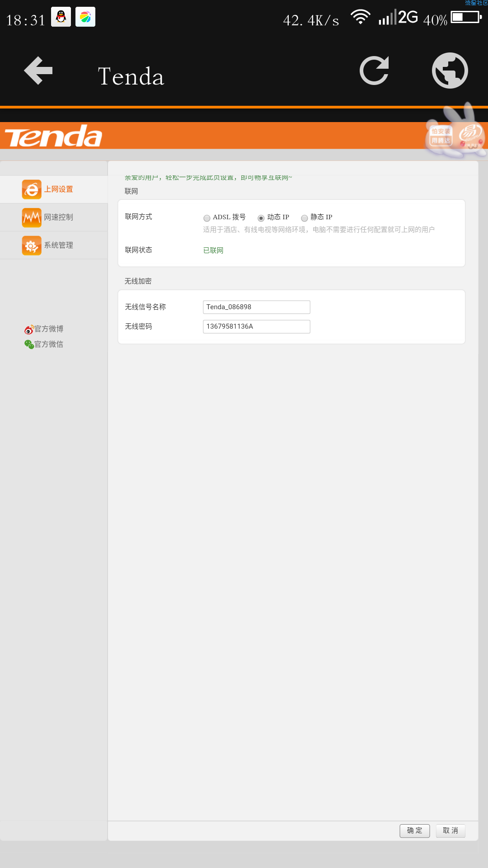Click the hint text starting 适用于酒店

click(319, 230)
